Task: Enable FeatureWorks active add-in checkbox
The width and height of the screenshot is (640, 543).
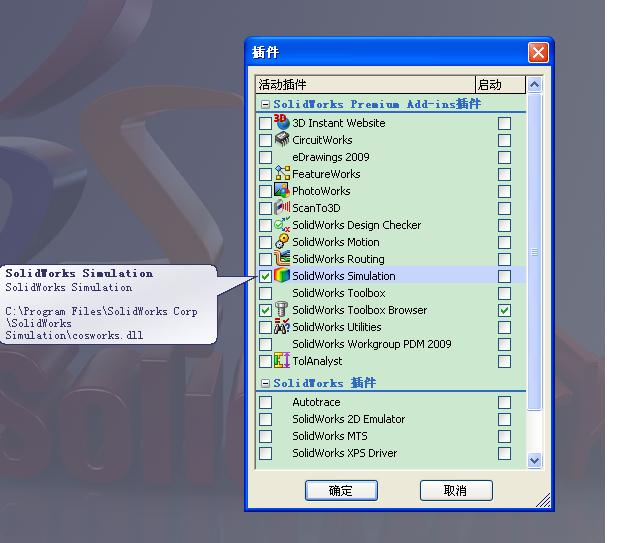Action: click(x=265, y=174)
